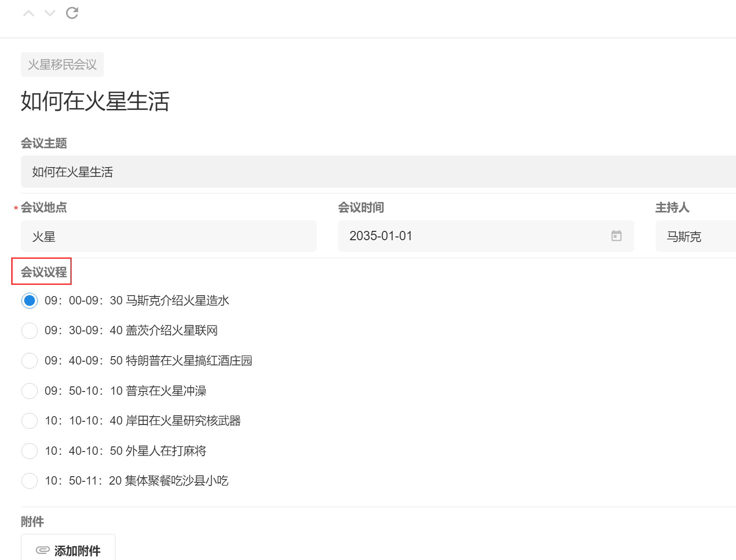Click the 会议时间 field label
The height and width of the screenshot is (560, 736).
[x=361, y=207]
